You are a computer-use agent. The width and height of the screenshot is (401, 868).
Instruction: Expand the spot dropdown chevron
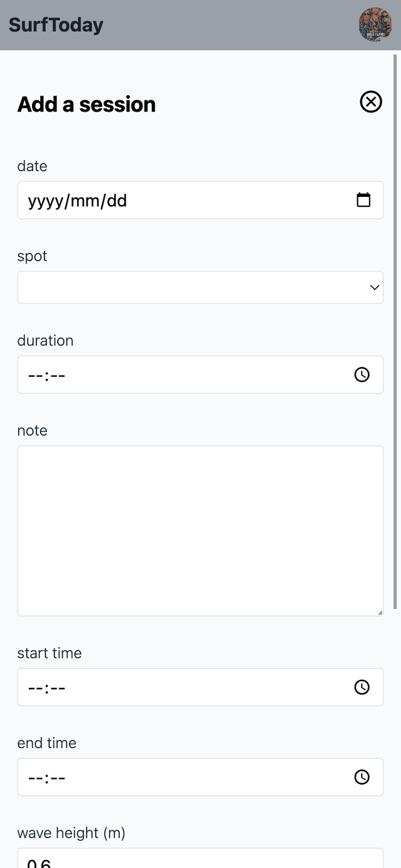[375, 287]
